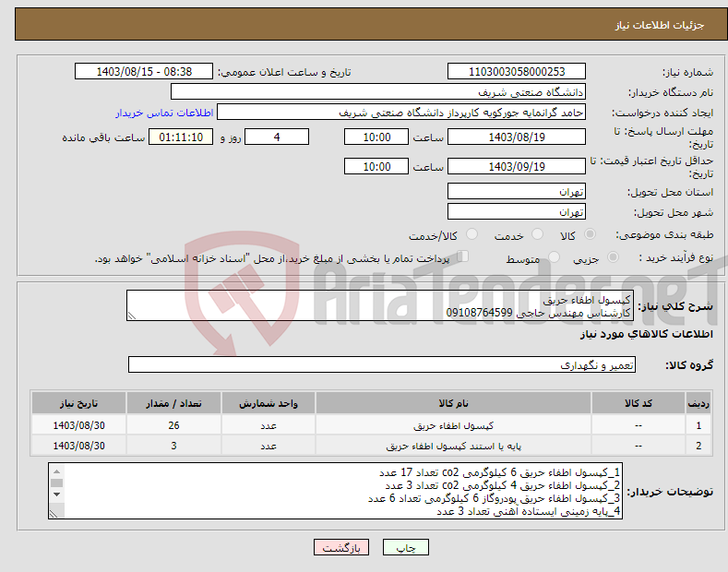728x572 pixels.
Task: Click the ردیف column header
Action: (x=698, y=403)
